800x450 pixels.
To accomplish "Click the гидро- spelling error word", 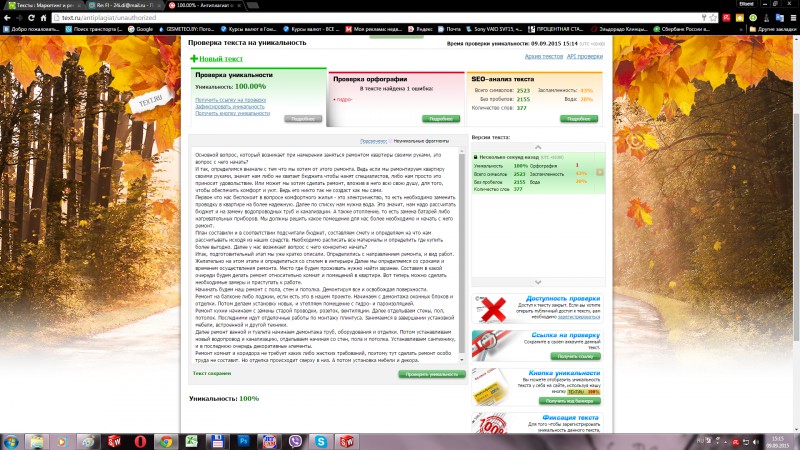I will tap(344, 99).
